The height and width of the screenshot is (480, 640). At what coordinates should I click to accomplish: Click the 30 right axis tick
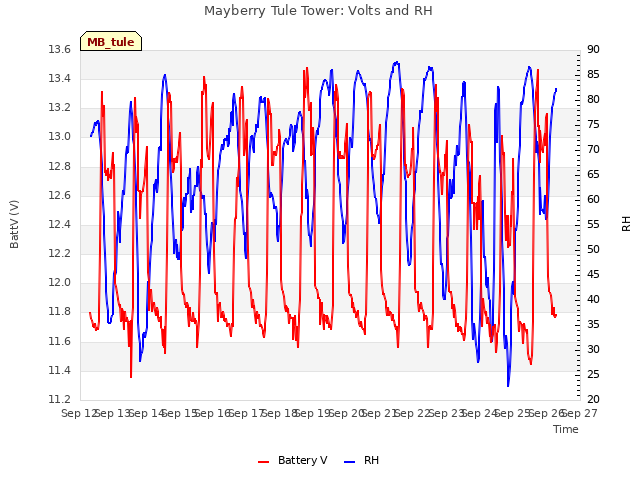click(x=593, y=349)
